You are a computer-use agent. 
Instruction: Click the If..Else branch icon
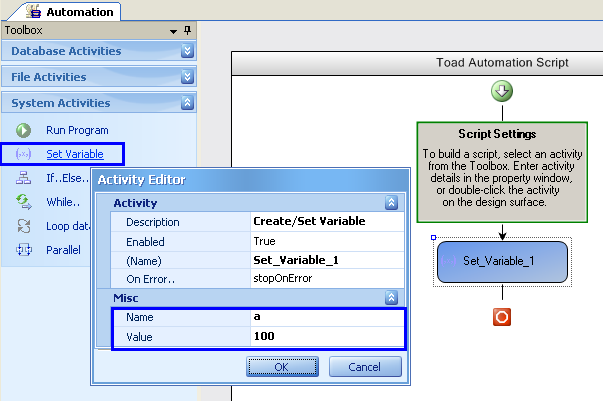23,178
